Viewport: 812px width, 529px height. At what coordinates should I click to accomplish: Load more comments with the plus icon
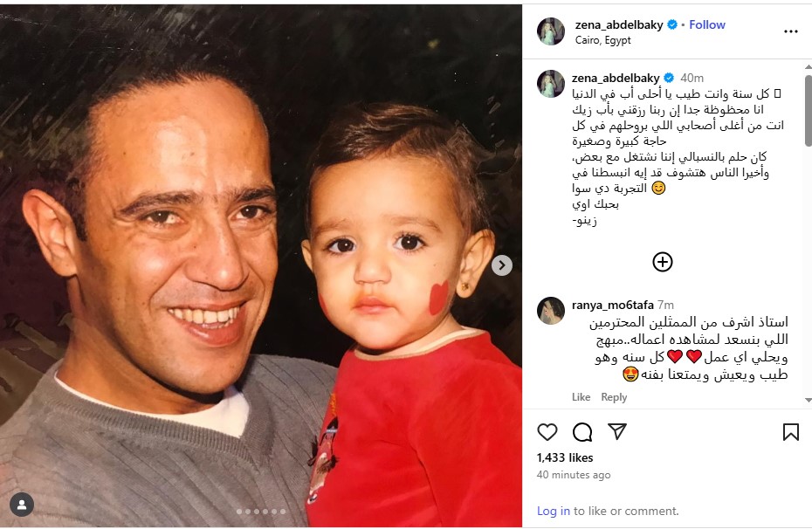[663, 262]
